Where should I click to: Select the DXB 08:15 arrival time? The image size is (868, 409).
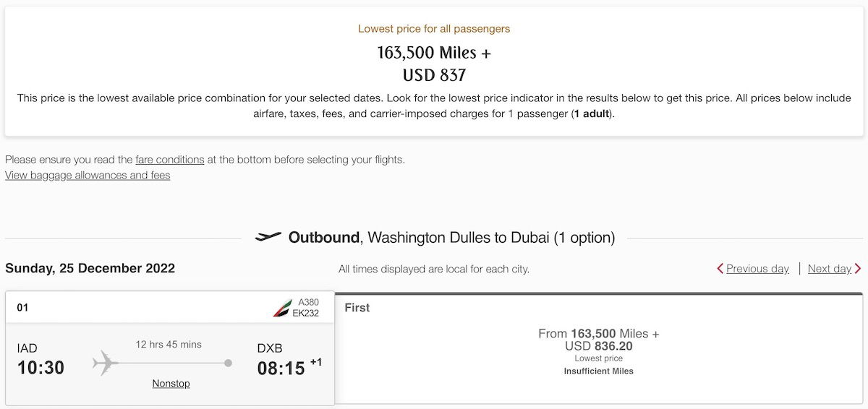(x=281, y=368)
